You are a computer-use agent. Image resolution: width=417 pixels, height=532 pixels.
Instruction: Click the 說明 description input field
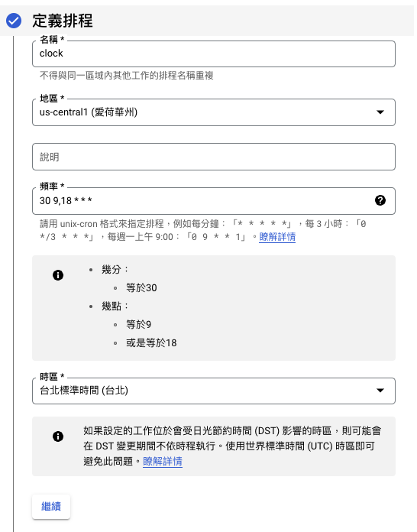[x=214, y=157]
